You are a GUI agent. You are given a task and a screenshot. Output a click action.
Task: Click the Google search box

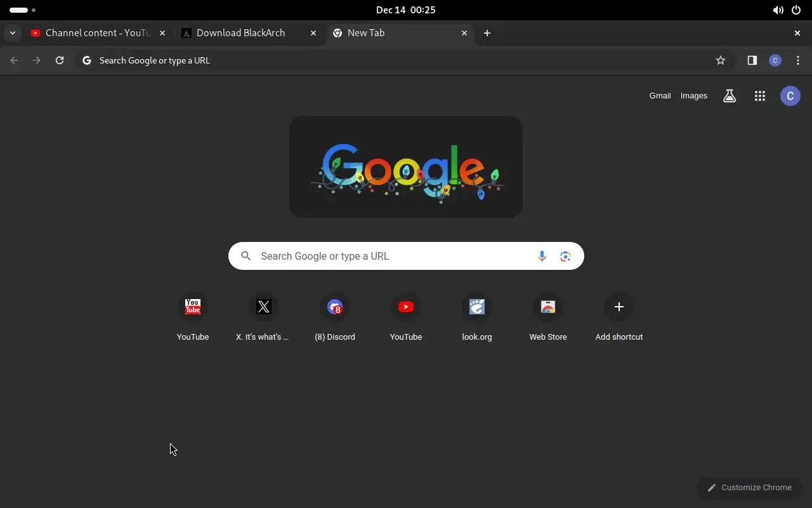[406, 256]
